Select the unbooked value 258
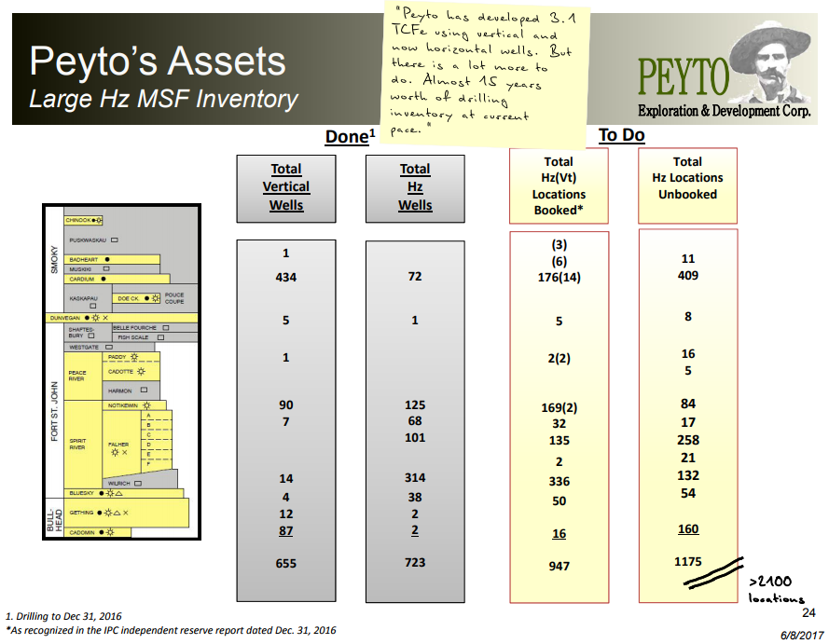 point(688,440)
